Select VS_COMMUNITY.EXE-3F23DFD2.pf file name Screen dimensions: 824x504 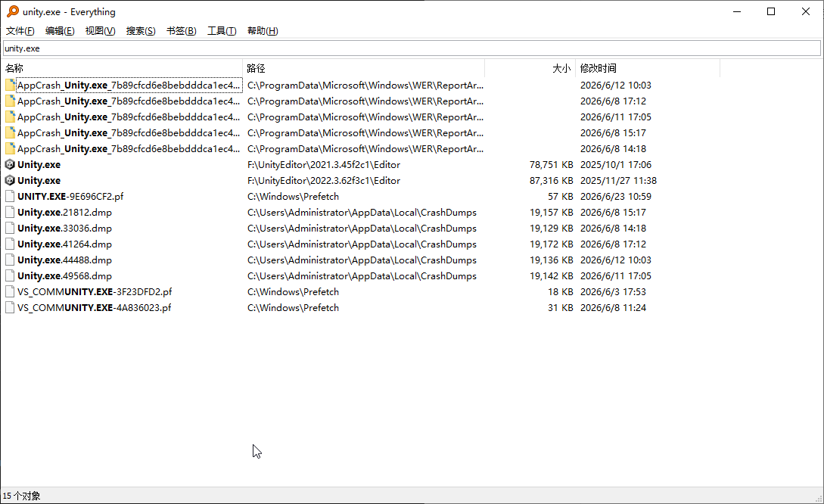click(95, 291)
